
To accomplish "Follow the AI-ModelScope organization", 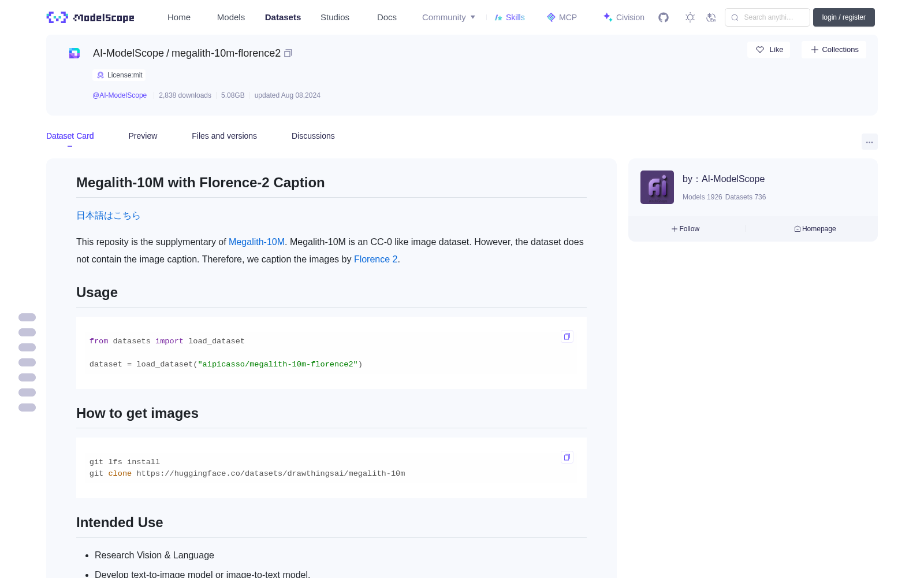I will click(x=685, y=229).
